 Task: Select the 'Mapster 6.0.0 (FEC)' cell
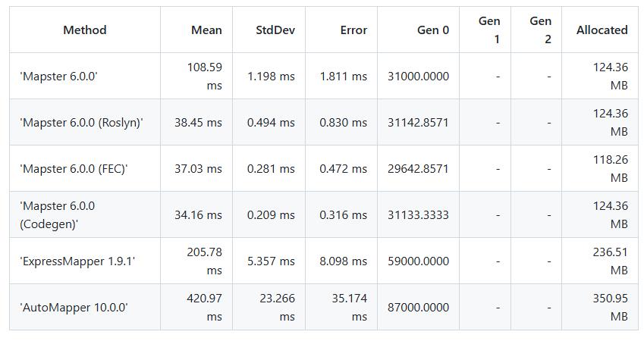[x=74, y=169]
